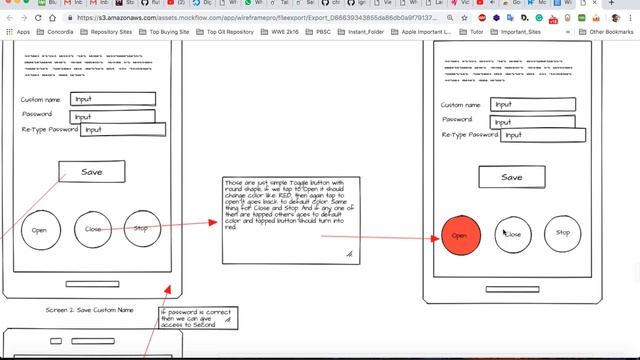The height and width of the screenshot is (360, 640).
Task: Click the padlock site info icon
Action: tap(70, 18)
